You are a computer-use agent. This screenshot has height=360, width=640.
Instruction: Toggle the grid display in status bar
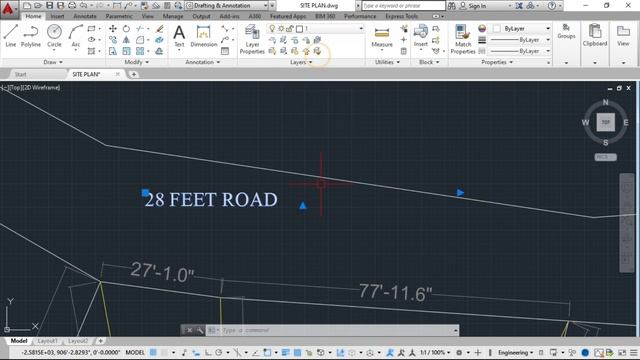point(153,352)
